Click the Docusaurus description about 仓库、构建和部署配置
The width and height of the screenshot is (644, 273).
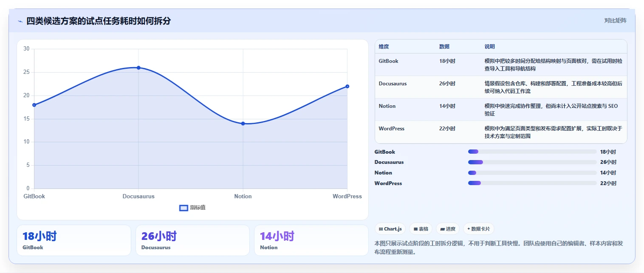click(x=554, y=87)
